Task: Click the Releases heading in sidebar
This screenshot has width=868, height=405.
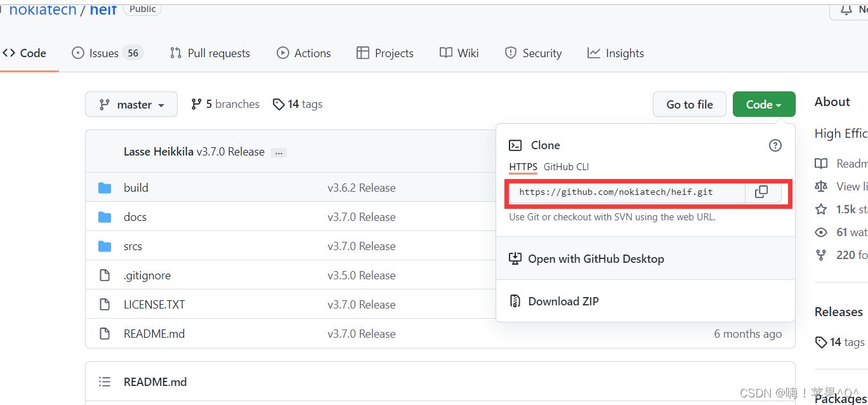Action: [x=839, y=312]
